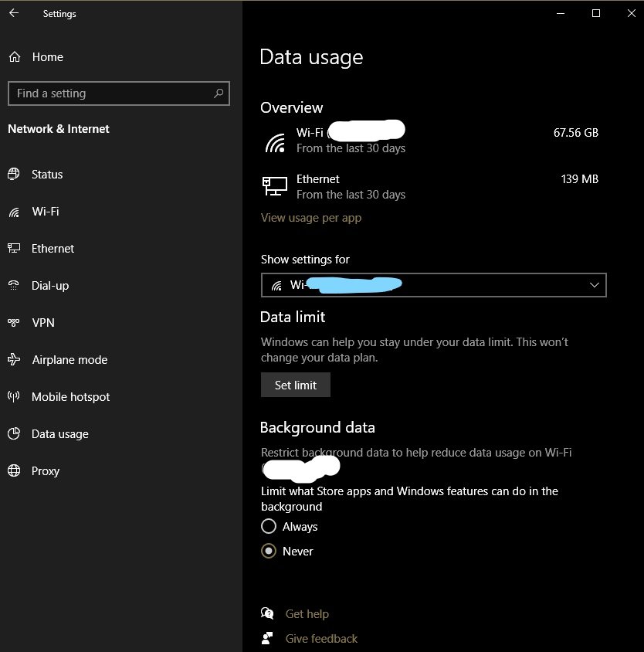Click the VPN icon
644x652 pixels.
14,323
